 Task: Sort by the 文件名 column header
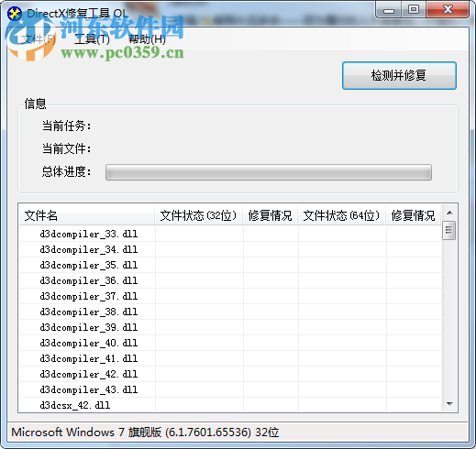(86, 215)
